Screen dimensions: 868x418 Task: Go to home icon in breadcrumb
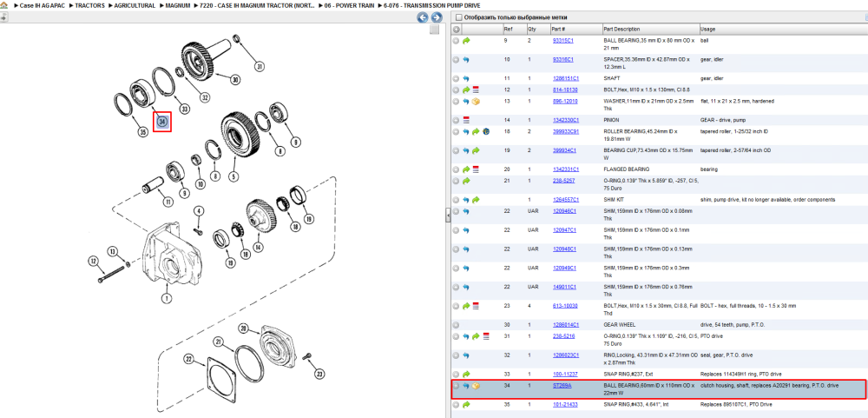[x=3, y=5]
